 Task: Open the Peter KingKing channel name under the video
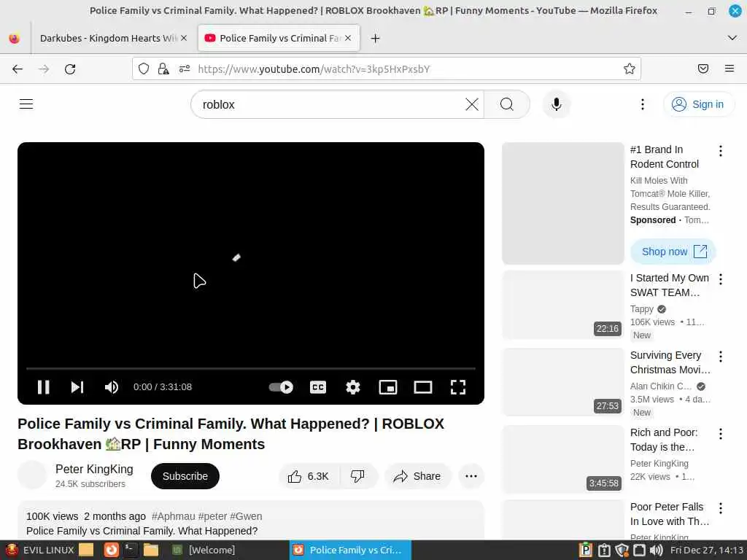(x=94, y=469)
